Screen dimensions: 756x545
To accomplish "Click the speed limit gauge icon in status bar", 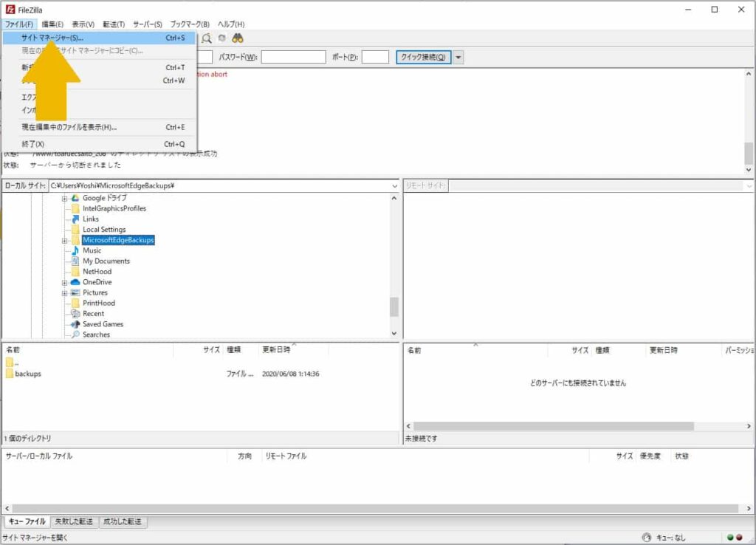I will pos(647,538).
